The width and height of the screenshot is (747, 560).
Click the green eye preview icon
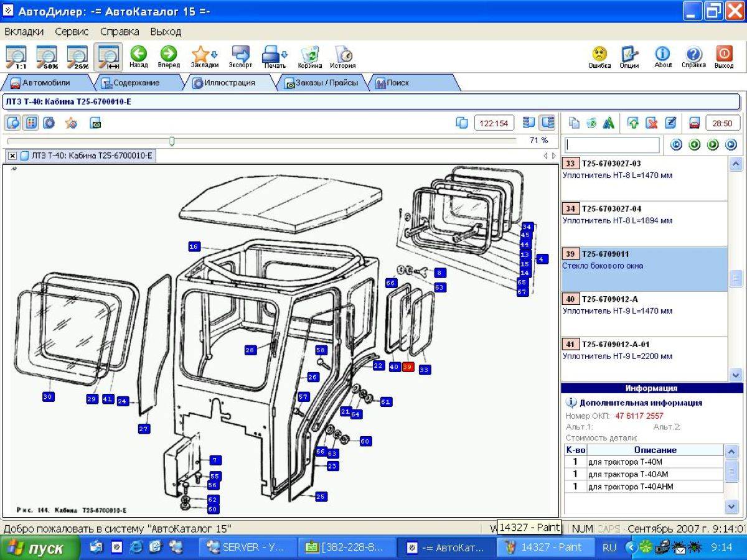(95, 123)
